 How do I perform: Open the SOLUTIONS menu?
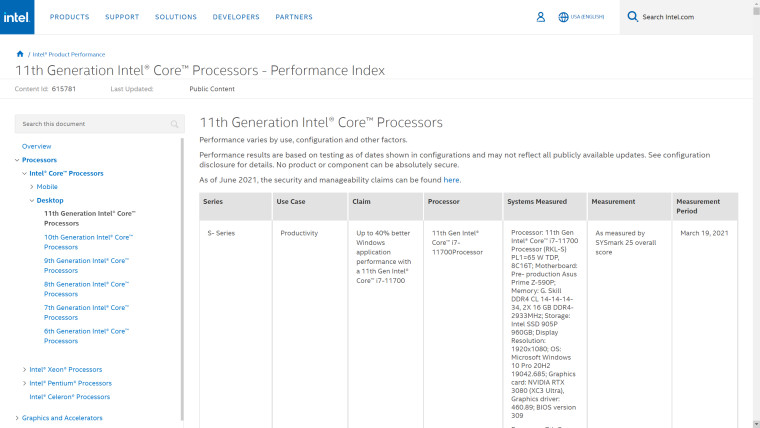[176, 17]
